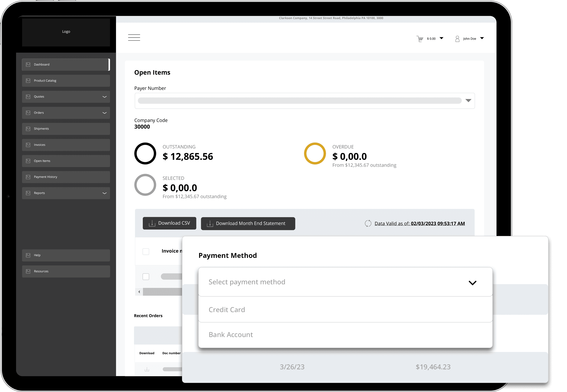This screenshot has height=392, width=567.
Task: Click the Payment History sidebar icon
Action: point(28,177)
